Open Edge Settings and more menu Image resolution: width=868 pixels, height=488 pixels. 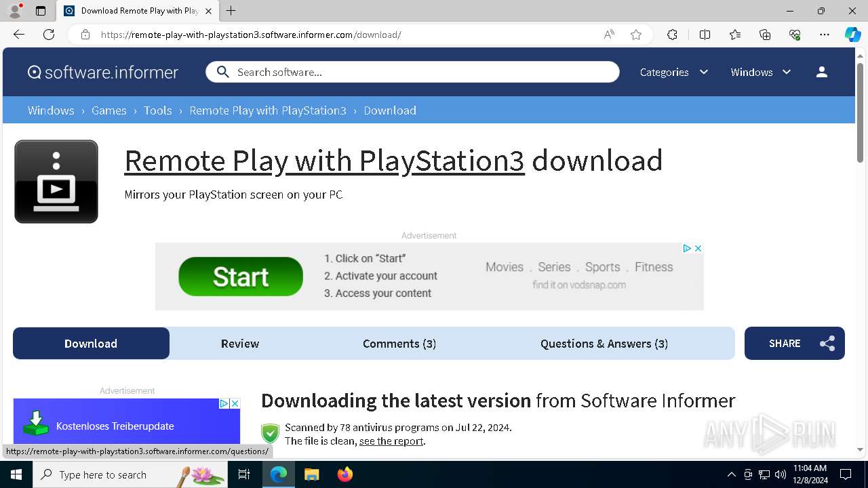(825, 35)
